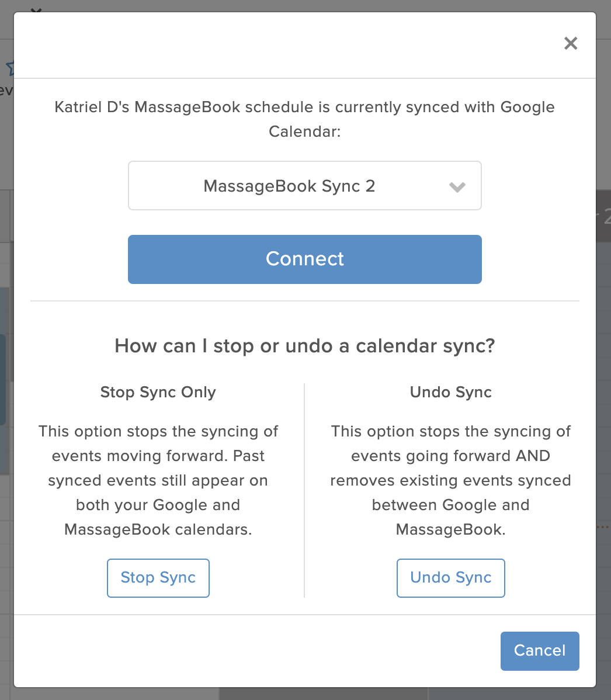
Task: Click the 'Katriel D's MassageBook schedule' message text
Action: pos(305,119)
